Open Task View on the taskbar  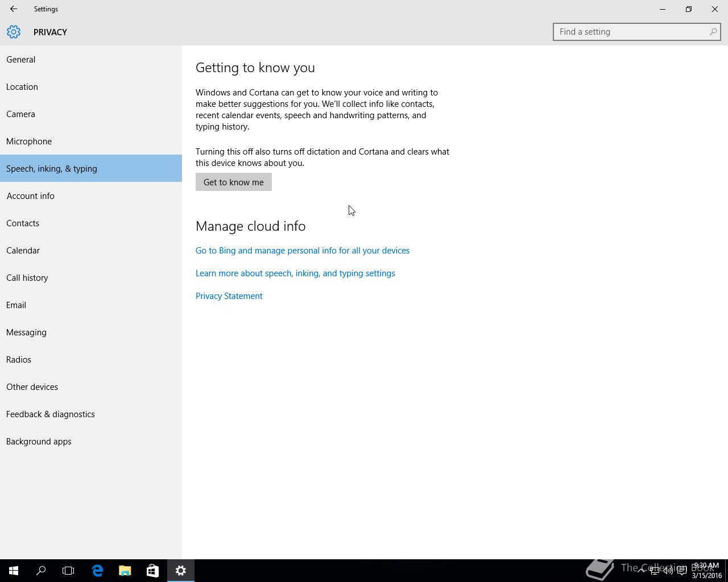click(68, 571)
